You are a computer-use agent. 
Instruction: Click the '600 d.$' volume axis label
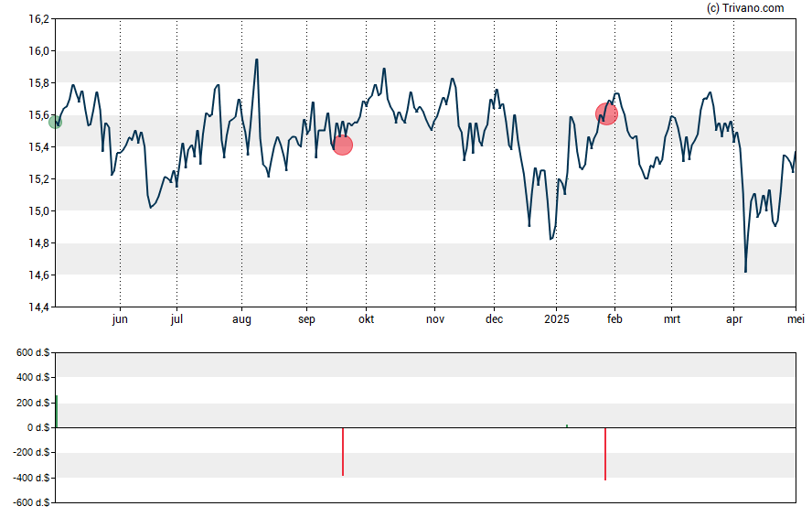pos(33,353)
